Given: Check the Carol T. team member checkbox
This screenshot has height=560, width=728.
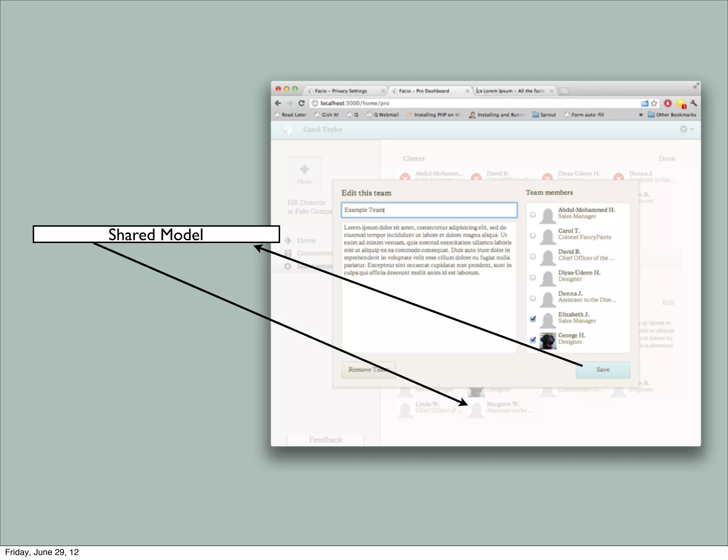Looking at the screenshot, I should tap(532, 236).
